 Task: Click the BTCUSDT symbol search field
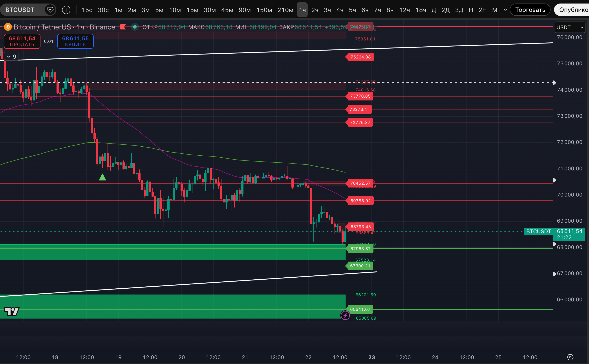20,10
